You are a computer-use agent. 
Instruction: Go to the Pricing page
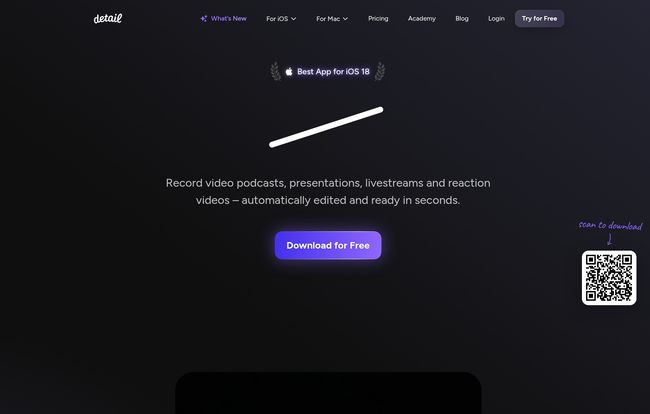click(x=378, y=19)
